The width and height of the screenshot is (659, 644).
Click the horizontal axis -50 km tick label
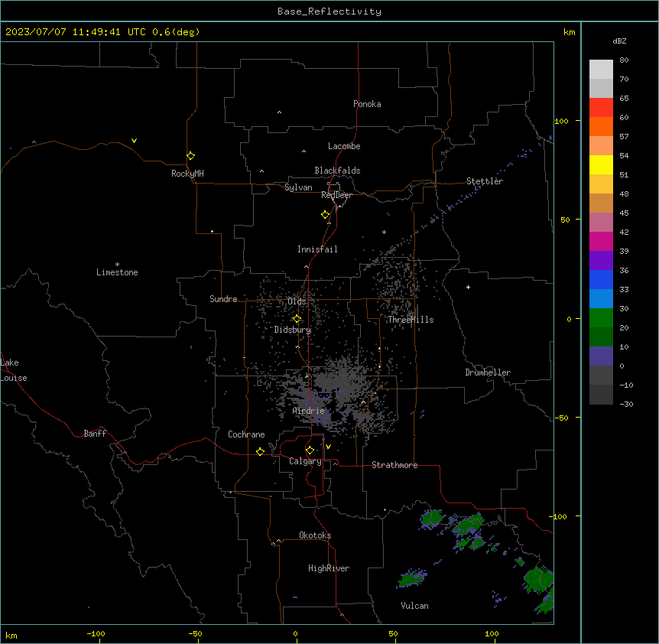coord(195,633)
